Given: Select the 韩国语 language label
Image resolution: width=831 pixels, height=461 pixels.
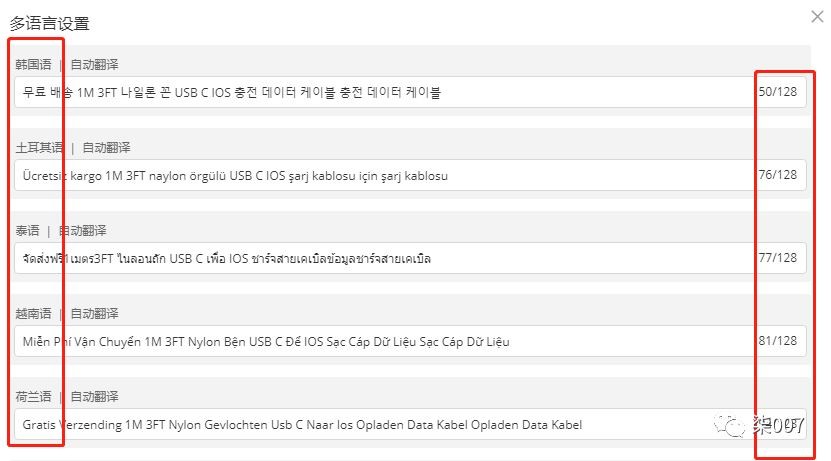Looking at the screenshot, I should (x=33, y=65).
